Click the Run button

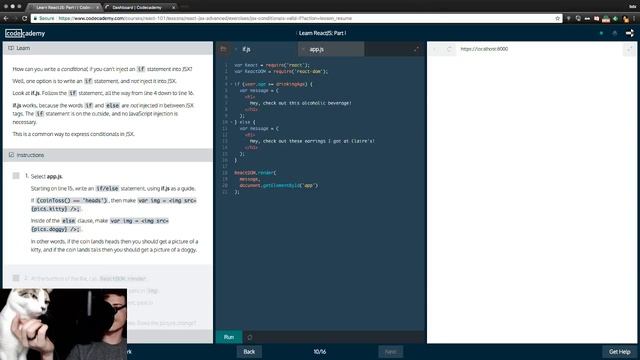click(x=229, y=337)
